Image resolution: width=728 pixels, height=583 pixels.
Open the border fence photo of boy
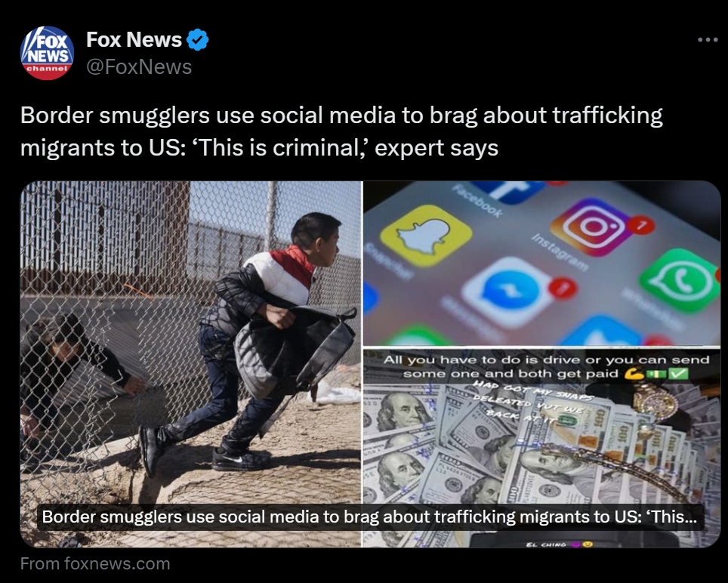pos(191,364)
